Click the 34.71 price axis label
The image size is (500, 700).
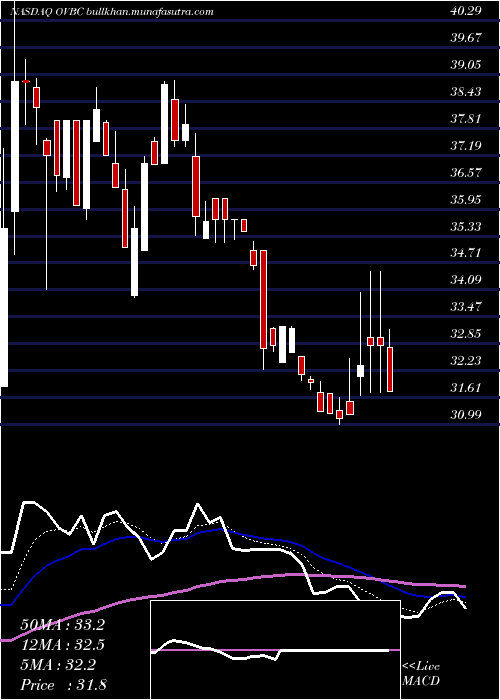tap(466, 253)
